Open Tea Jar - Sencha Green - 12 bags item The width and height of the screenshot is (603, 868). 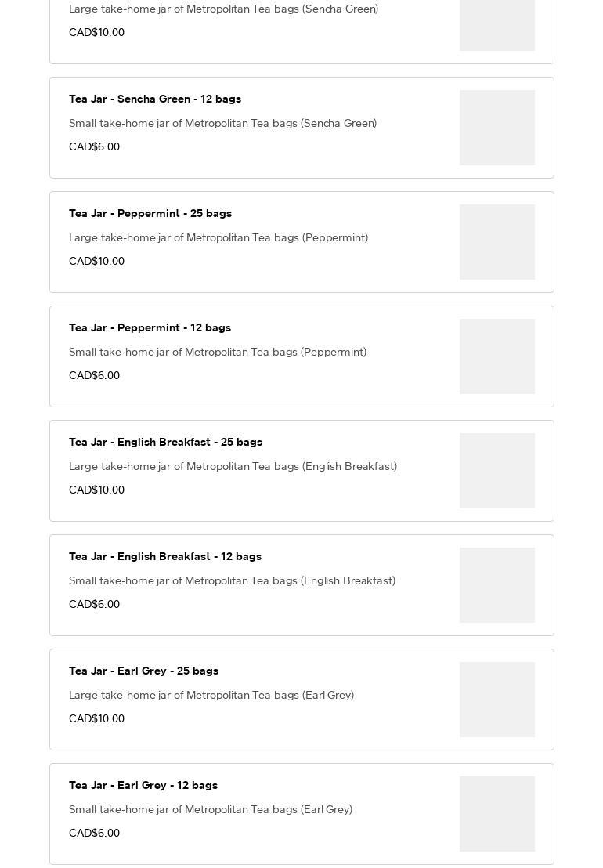[x=301, y=128]
